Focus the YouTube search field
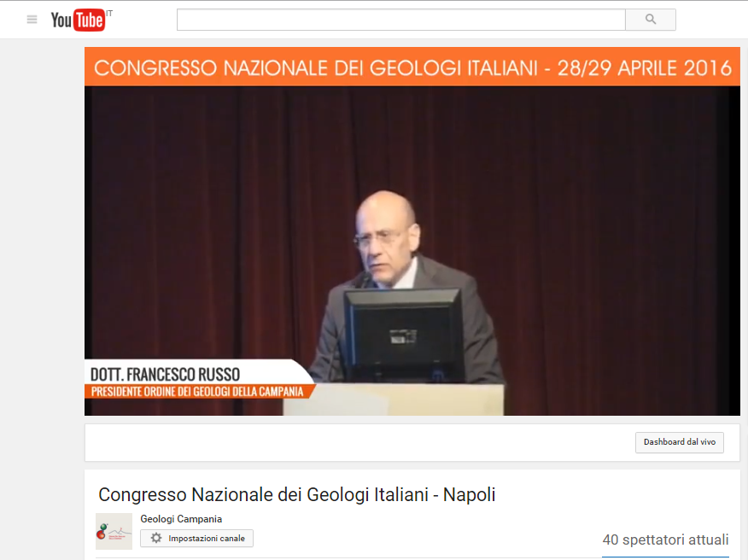Screen dimensions: 748x560 point(400,20)
